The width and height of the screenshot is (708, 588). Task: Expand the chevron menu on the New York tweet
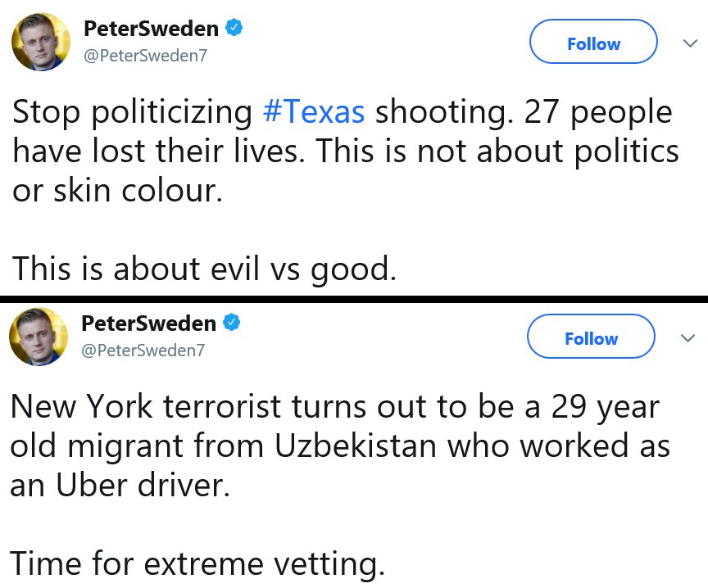point(688,337)
